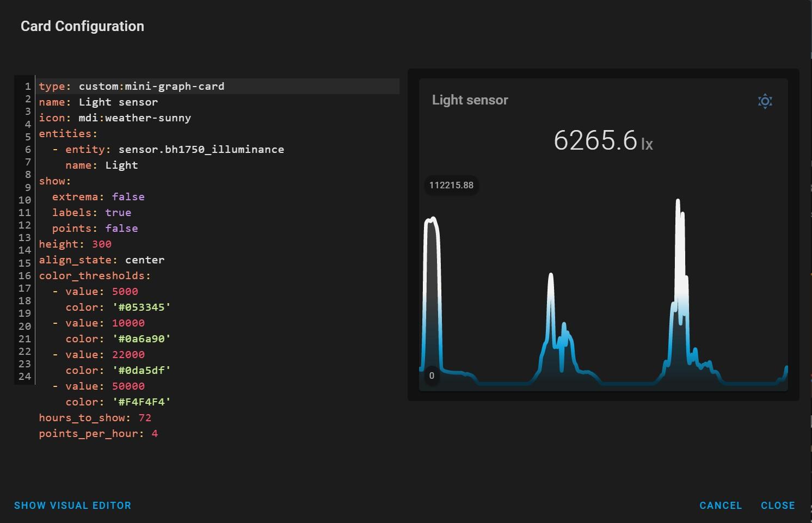Close the dialog with the CLOSE button
812x523 pixels.
[x=778, y=505]
